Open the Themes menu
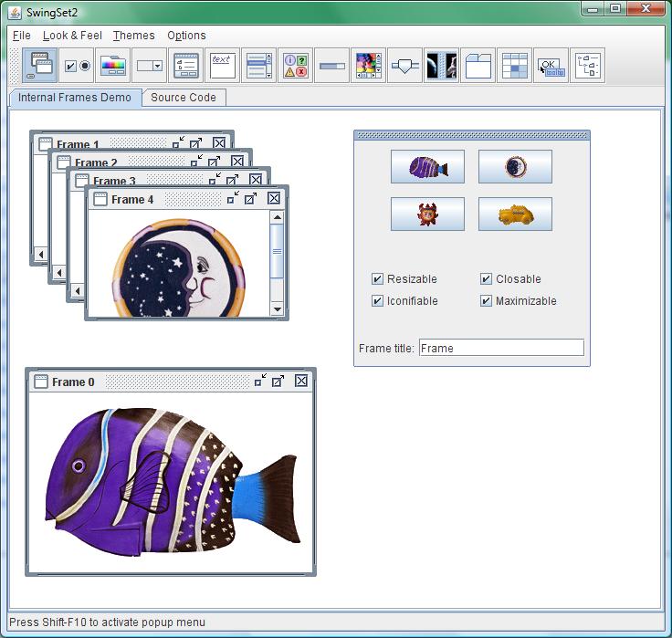Screen dimensions: 672x638 (x=133, y=36)
